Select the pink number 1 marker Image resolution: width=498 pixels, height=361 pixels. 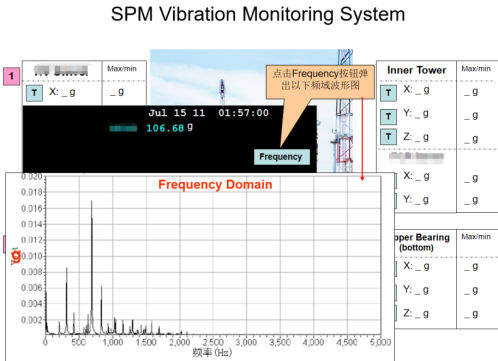[x=12, y=76]
